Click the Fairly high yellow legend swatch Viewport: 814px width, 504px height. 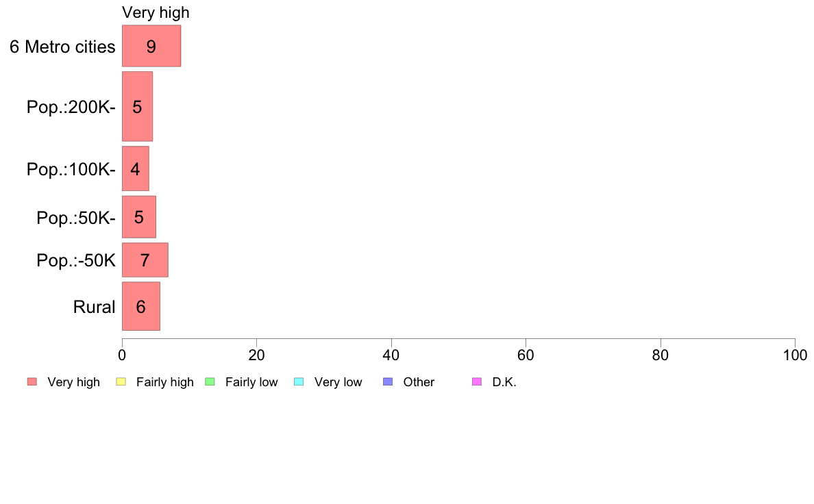(121, 382)
